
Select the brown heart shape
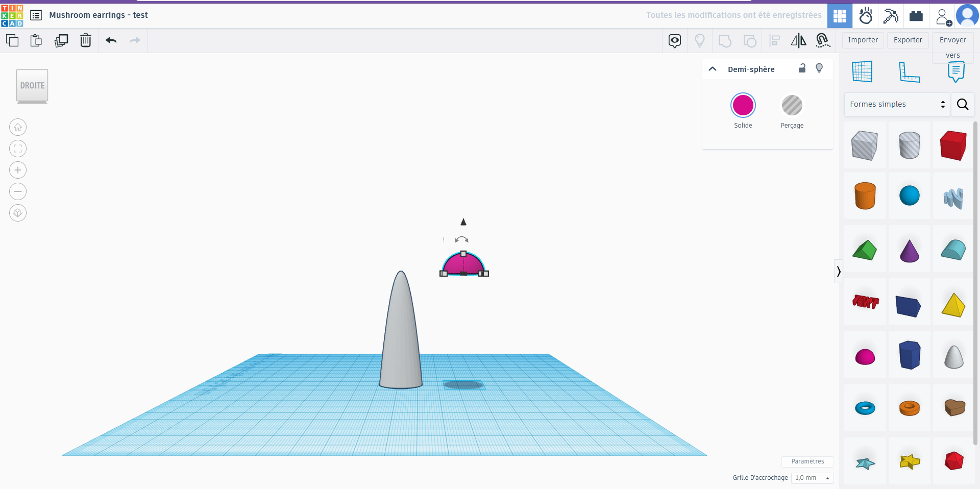point(953,407)
